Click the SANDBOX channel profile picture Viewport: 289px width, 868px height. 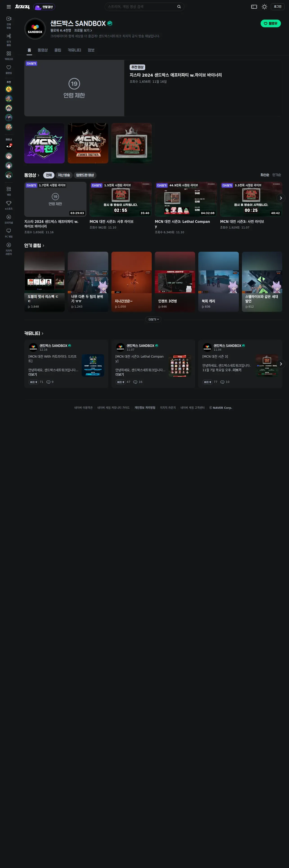(x=35, y=29)
